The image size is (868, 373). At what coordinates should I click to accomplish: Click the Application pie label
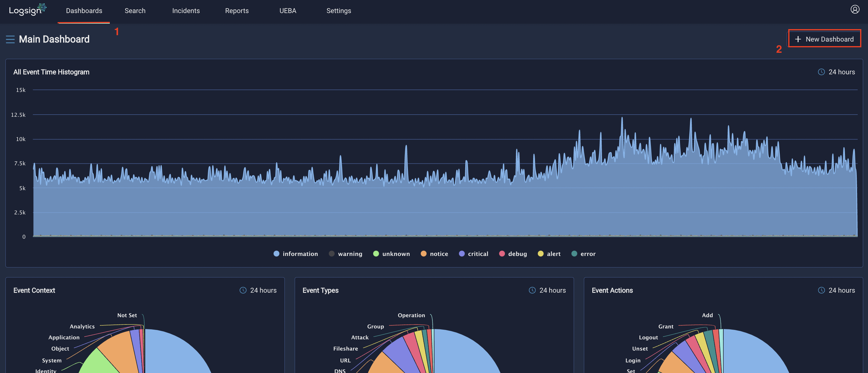pyautogui.click(x=64, y=337)
